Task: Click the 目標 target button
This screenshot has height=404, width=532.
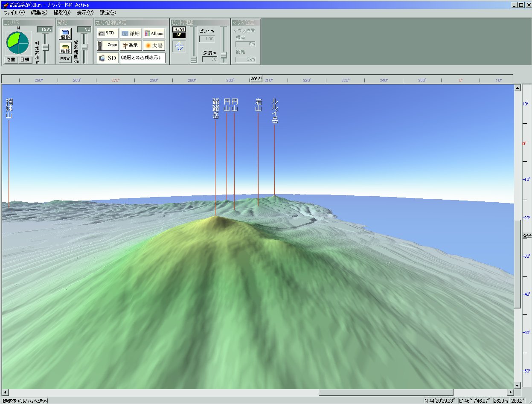Action: 25,60
